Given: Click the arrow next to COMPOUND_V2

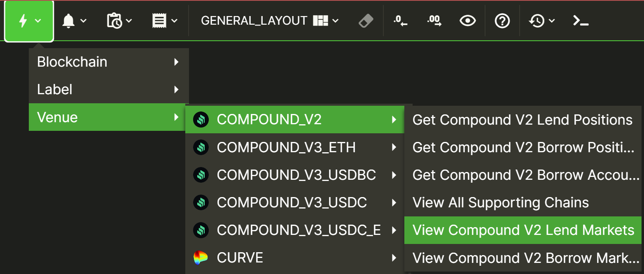Looking at the screenshot, I should click(x=394, y=120).
